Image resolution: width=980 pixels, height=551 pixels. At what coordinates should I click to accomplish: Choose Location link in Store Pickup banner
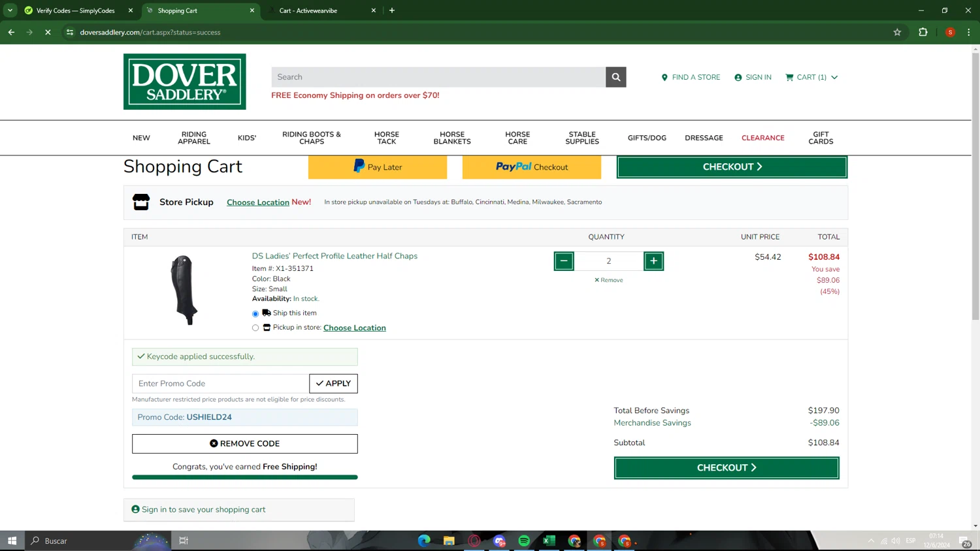[258, 202]
